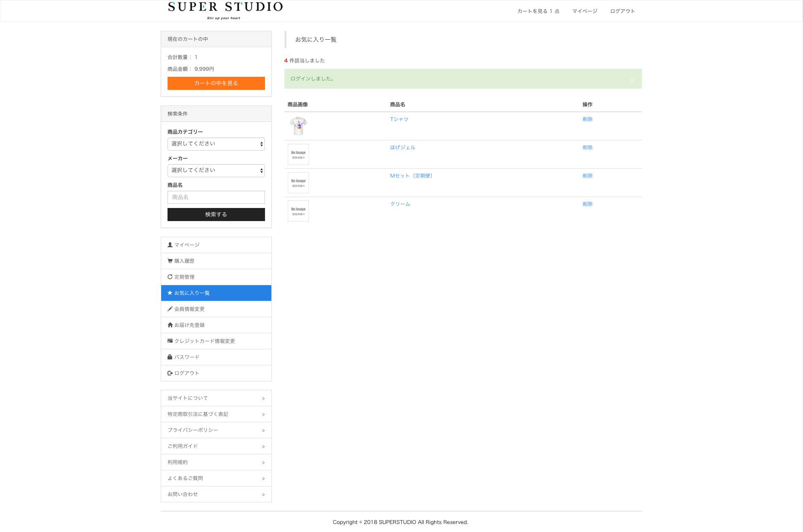Open the クリーム product link
Screen dimensions: 803x532
pos(400,204)
